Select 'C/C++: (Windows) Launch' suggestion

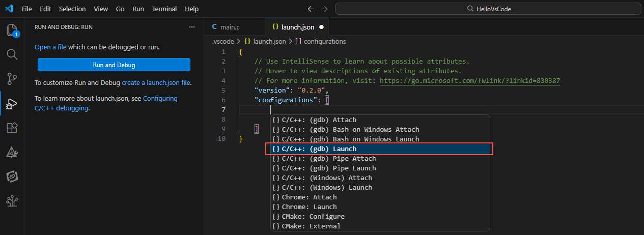pyautogui.click(x=380, y=188)
